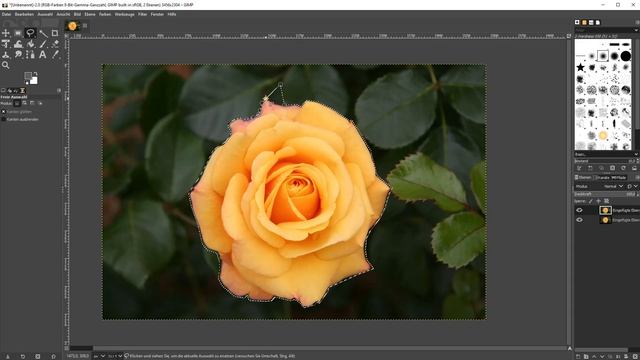Swap foreground and background colors arrow
640x360 pixels.
point(36,73)
